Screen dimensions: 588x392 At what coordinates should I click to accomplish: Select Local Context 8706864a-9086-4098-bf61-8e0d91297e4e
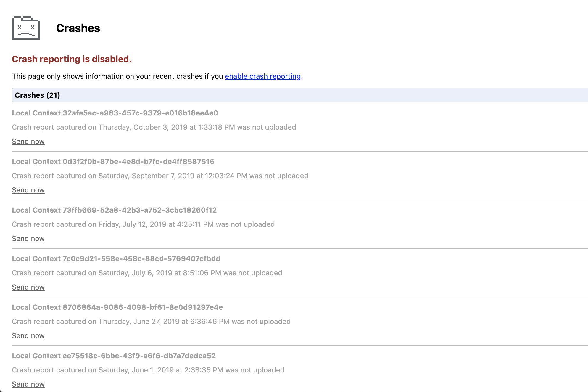117,307
